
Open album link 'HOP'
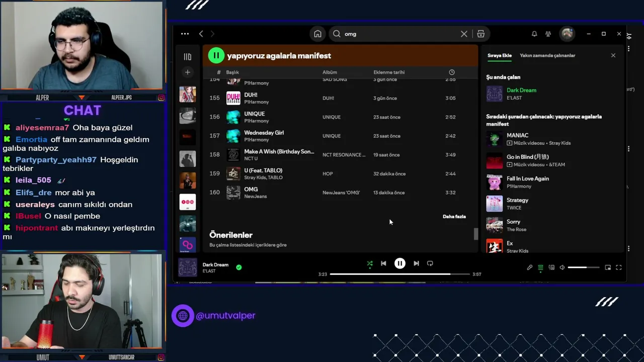(328, 173)
